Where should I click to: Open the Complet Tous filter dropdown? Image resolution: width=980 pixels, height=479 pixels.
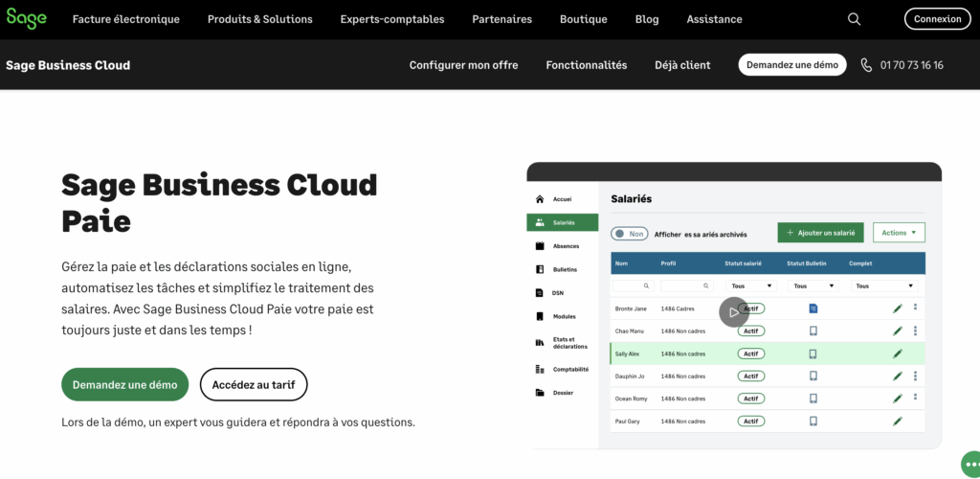(884, 285)
